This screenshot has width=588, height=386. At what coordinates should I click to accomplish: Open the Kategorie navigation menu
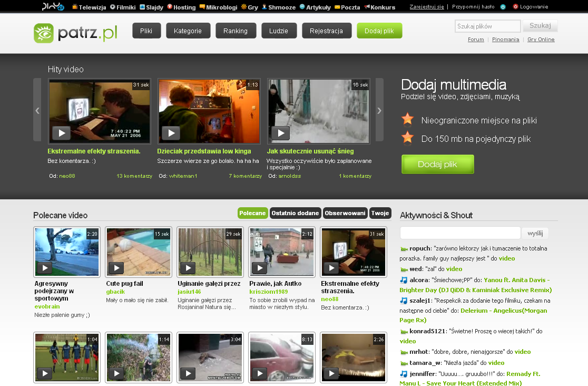[x=188, y=31]
